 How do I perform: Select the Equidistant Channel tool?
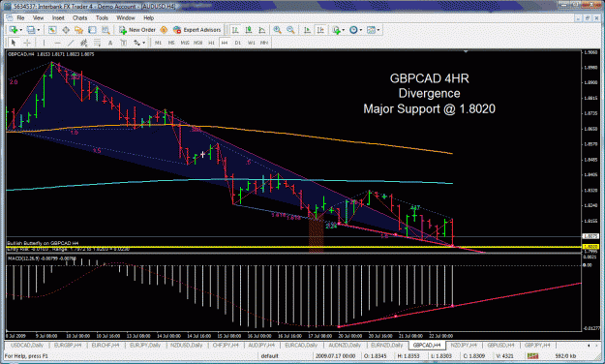pyautogui.click(x=83, y=43)
